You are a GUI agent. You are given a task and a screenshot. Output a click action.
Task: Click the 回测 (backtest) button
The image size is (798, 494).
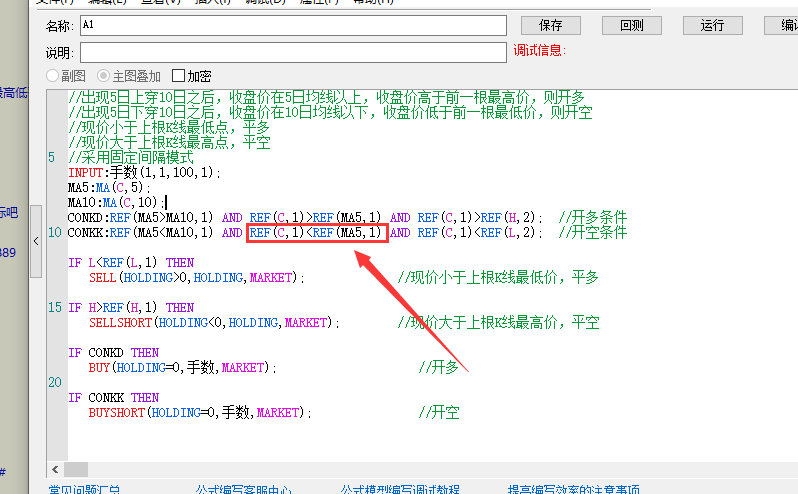[632, 25]
